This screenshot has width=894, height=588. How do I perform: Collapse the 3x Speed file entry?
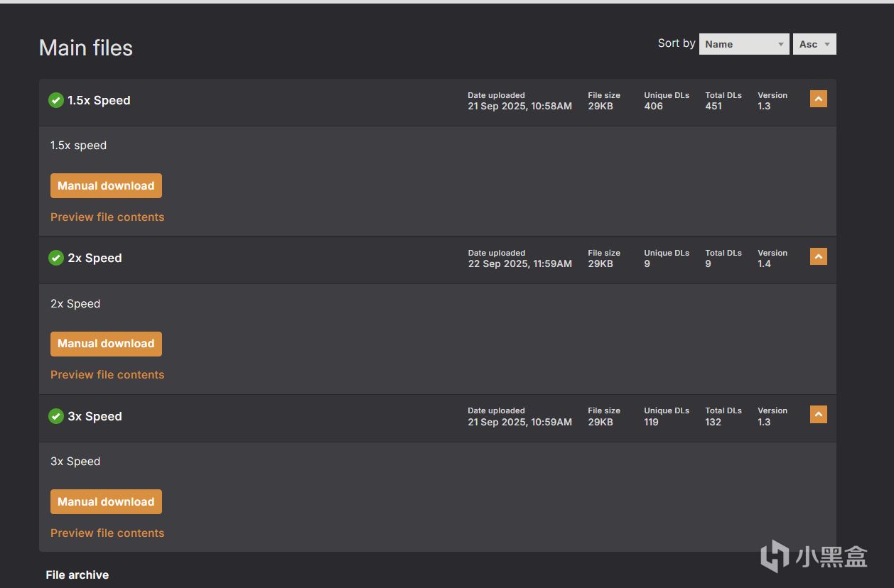(818, 414)
